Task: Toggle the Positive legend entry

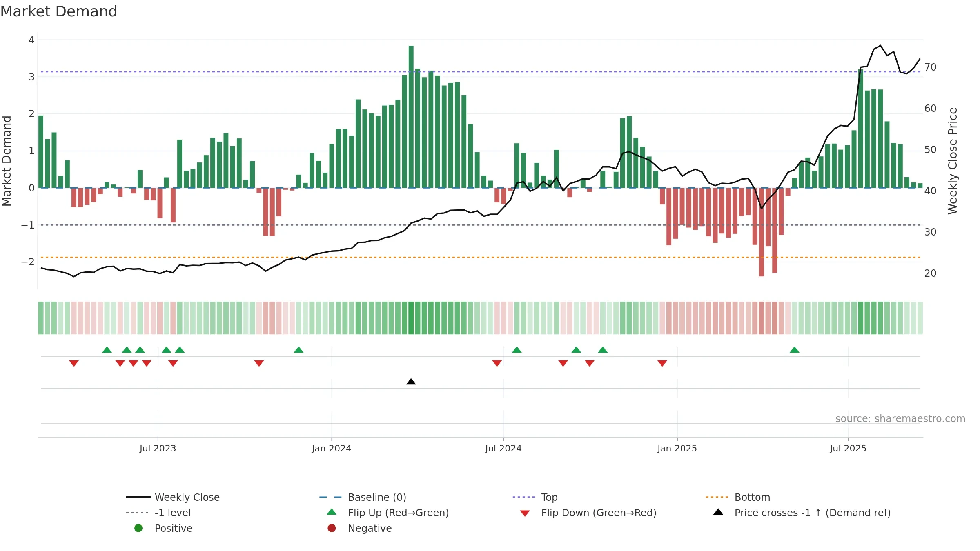Action: (x=163, y=528)
